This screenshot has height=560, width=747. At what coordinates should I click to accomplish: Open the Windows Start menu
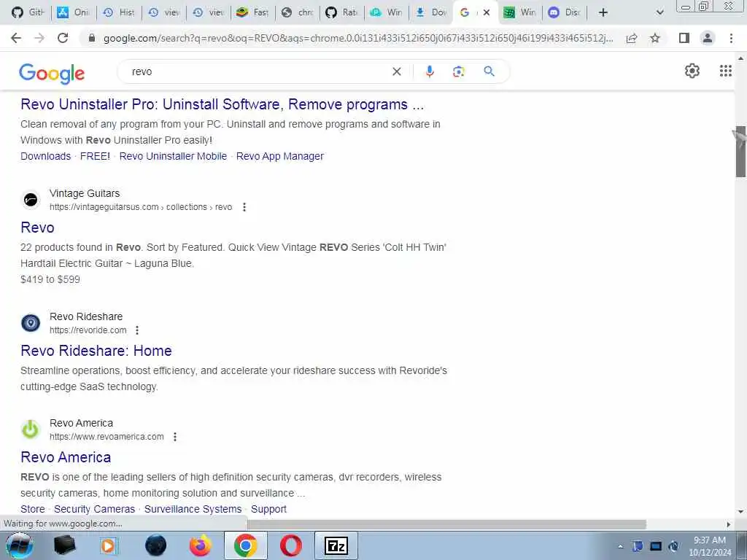19,545
